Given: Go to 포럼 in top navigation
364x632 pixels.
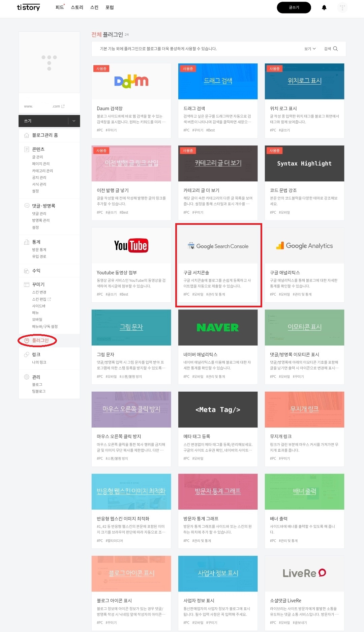Looking at the screenshot, I should coord(110,7).
